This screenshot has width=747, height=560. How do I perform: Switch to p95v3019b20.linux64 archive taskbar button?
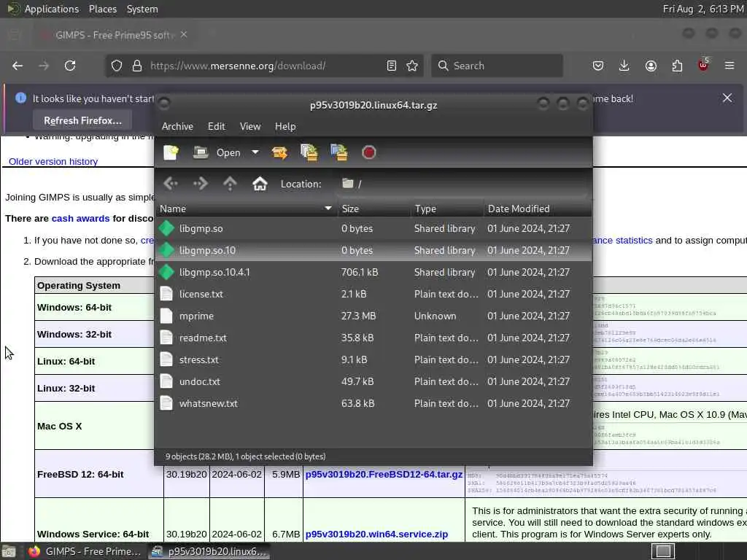click(x=209, y=551)
